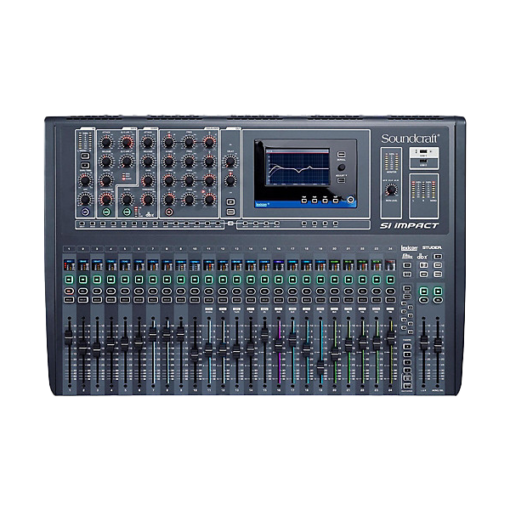Touch the upper USB port
The image size is (510, 510).
point(424,152)
